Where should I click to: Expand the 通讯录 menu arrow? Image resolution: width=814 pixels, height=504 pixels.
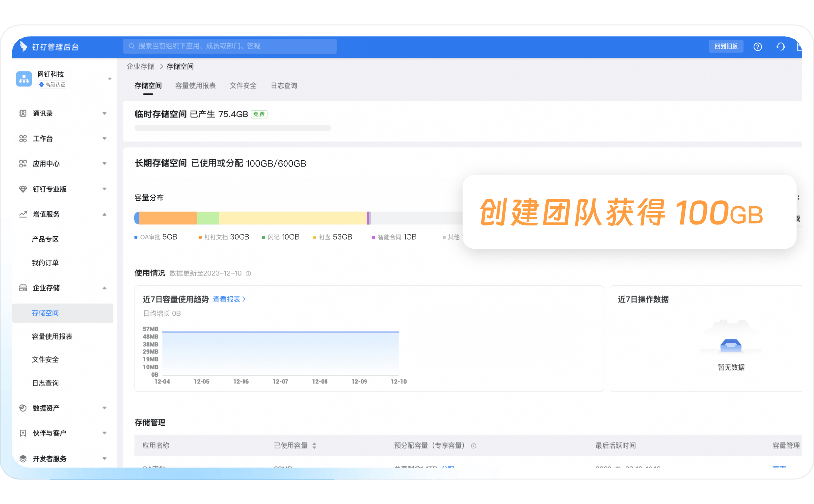click(104, 114)
